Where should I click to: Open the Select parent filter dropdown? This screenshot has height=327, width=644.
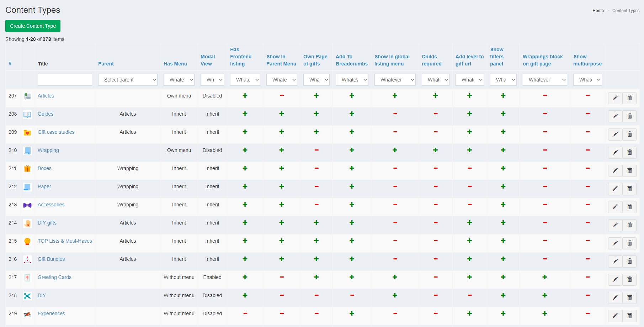(x=128, y=80)
